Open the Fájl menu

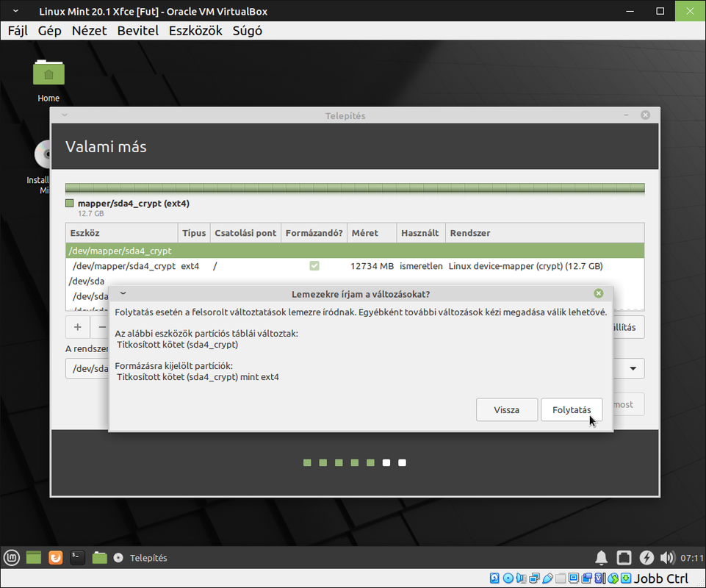(x=18, y=31)
